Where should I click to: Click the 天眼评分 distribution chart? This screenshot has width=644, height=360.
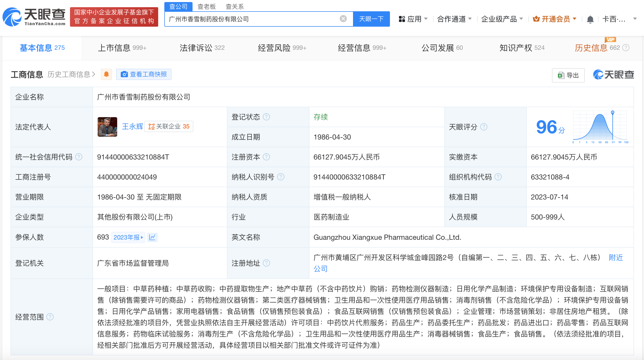(x=600, y=127)
